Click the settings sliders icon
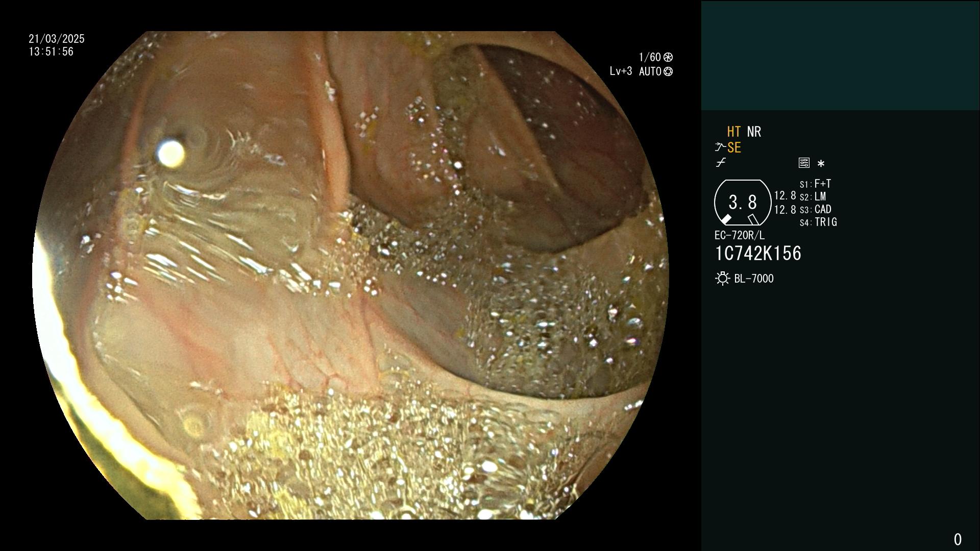Viewport: 980px width, 551px height. point(804,163)
